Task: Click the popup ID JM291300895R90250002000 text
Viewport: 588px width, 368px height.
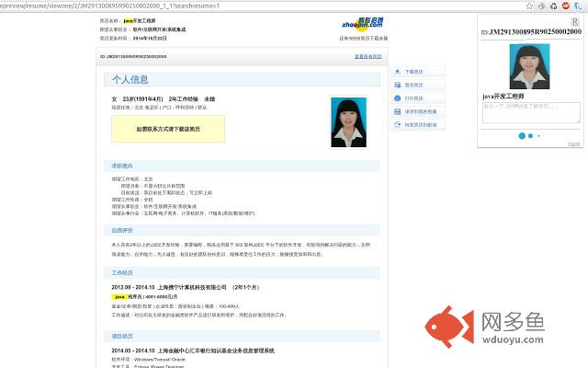Action: pyautogui.click(x=531, y=32)
